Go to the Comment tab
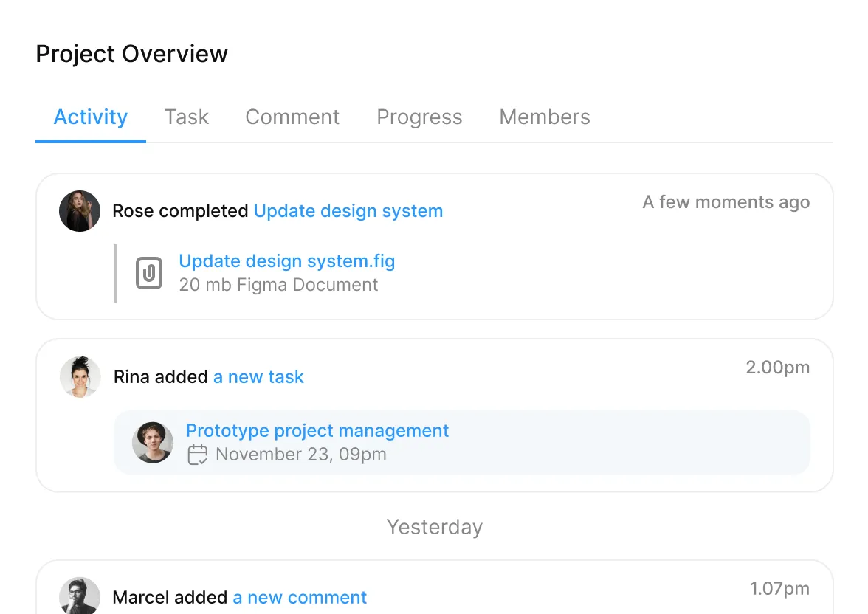 tap(292, 117)
